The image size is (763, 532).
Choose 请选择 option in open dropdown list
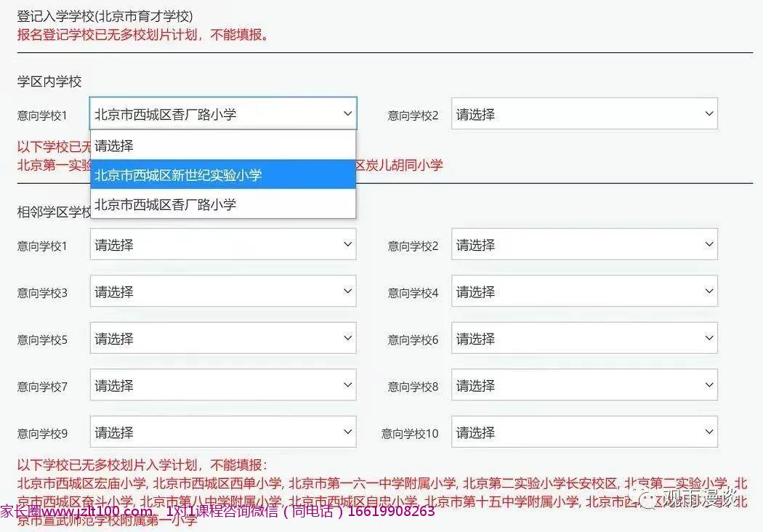pyautogui.click(x=223, y=145)
